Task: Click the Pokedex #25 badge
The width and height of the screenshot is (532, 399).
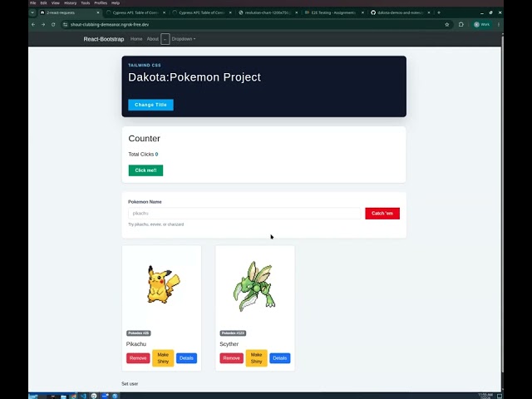Action: pyautogui.click(x=139, y=333)
